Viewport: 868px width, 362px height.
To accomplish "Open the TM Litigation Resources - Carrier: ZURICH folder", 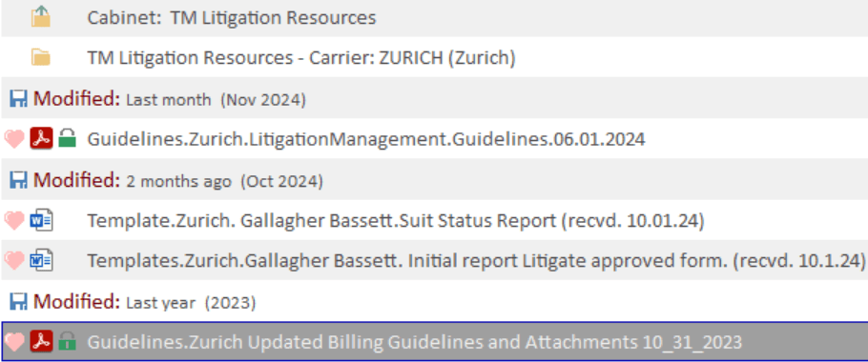I will point(301,57).
